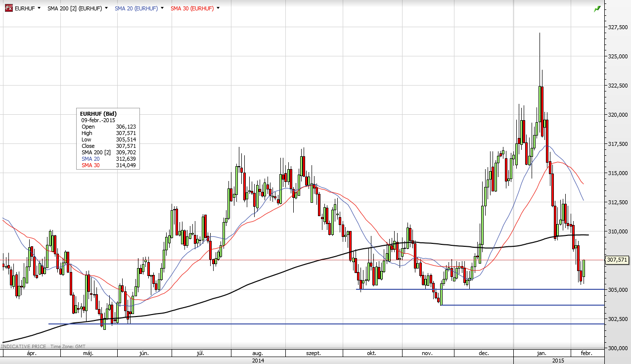This screenshot has width=631, height=364.
Task: Click the SMA 30 value 314,049
Action: 126,165
